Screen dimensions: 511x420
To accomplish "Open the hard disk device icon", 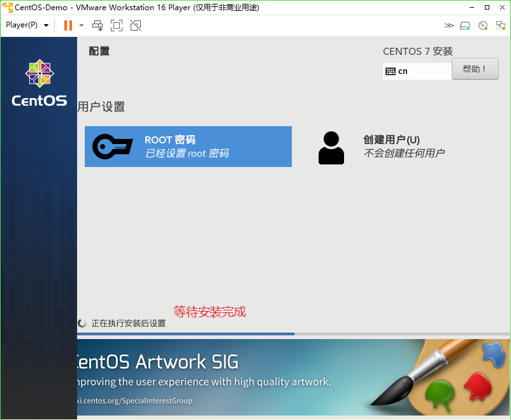I will [x=465, y=25].
